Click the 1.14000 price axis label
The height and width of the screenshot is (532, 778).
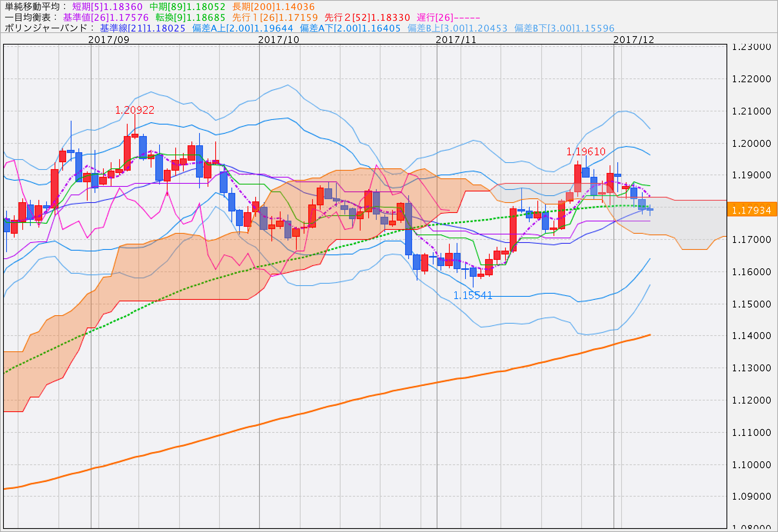pos(751,336)
